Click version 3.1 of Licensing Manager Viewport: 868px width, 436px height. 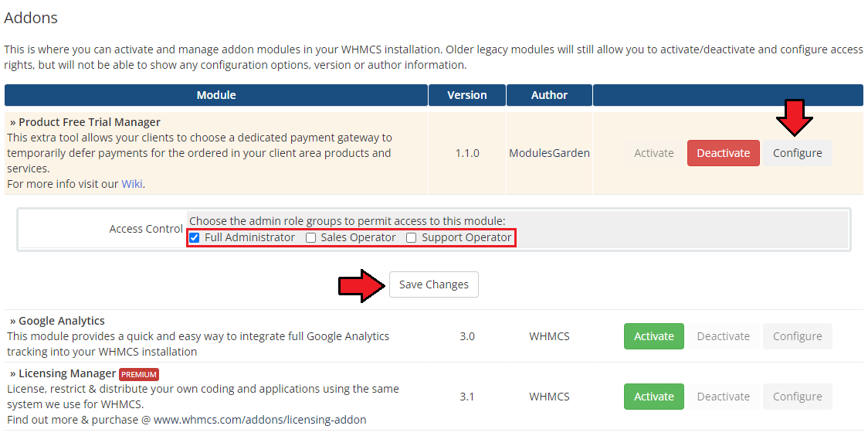pos(467,397)
